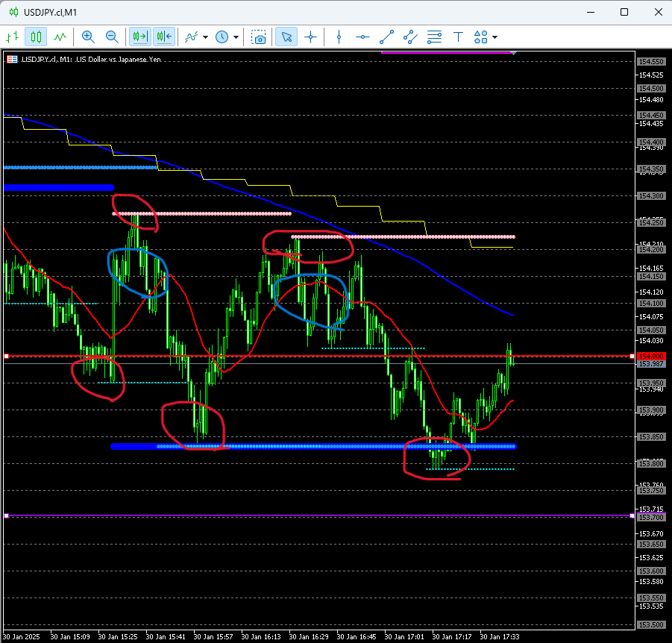
Task: Select the standard cursor arrow tool
Action: tap(286, 37)
